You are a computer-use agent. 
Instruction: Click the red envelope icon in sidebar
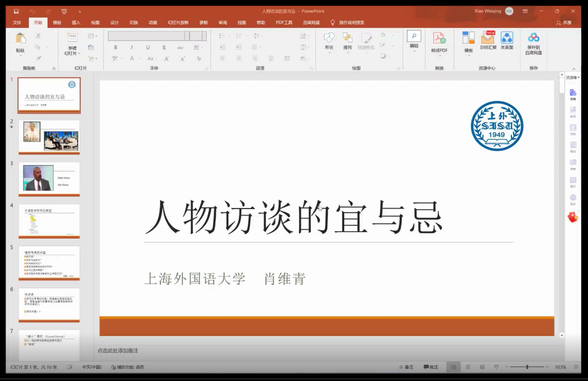pos(573,217)
